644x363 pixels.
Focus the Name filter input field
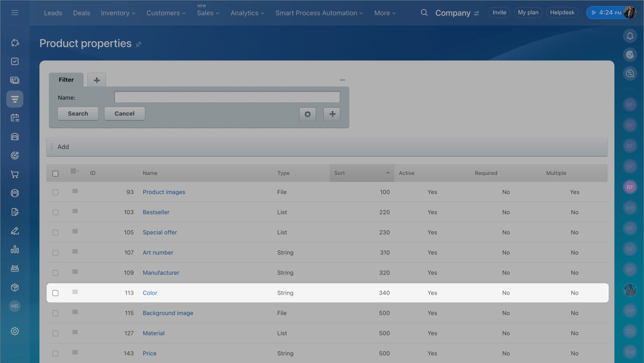point(227,97)
